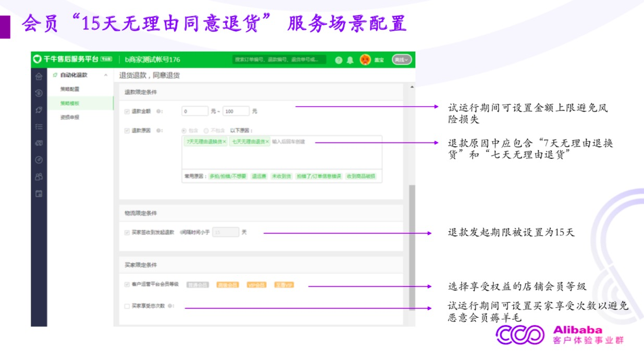Remove the 7天无理由退换货 reason tag
The image size is (644, 359).
click(225, 142)
